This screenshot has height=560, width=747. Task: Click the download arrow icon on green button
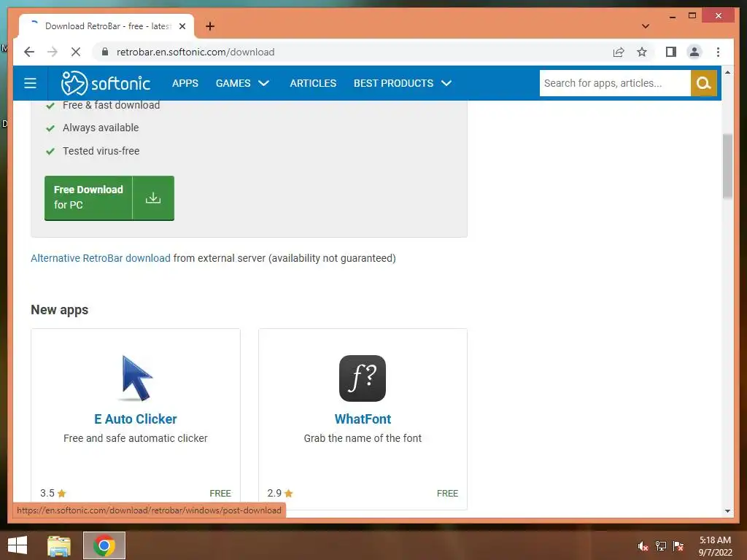153,198
